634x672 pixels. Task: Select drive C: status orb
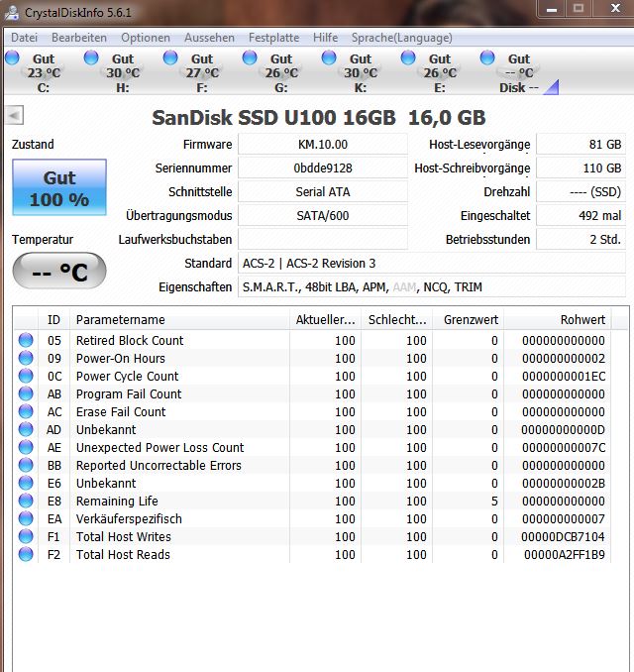(x=12, y=57)
